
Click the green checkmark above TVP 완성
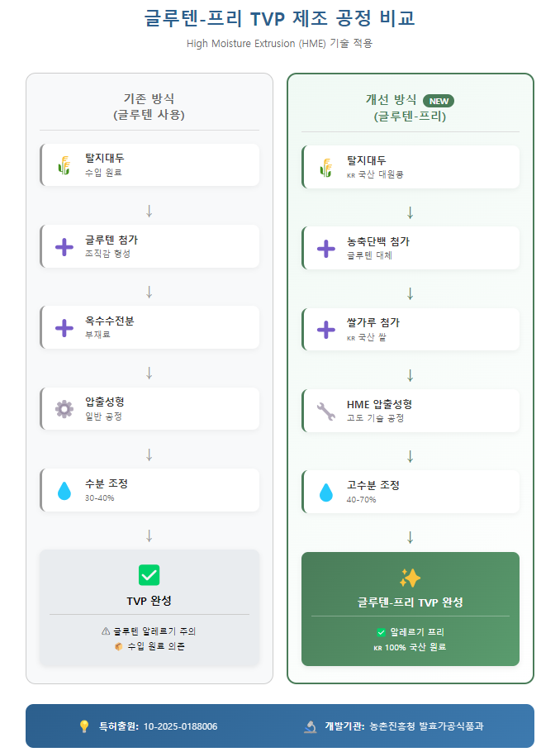(x=149, y=575)
